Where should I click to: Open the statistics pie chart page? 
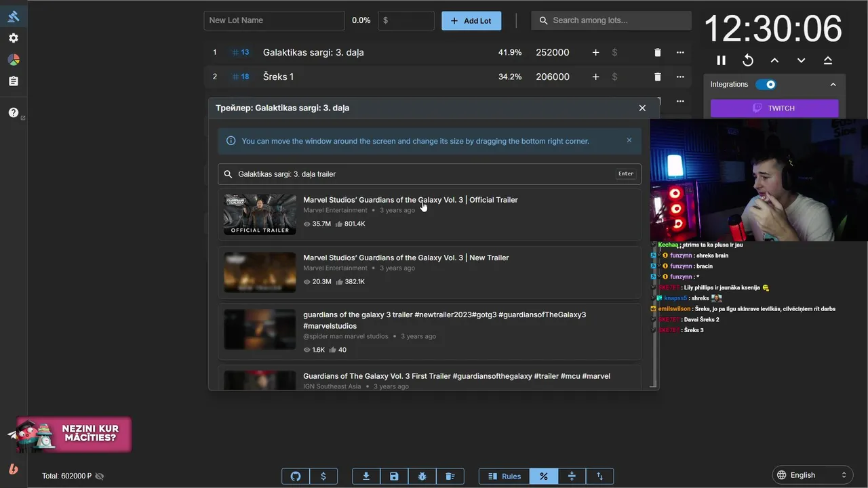click(14, 60)
